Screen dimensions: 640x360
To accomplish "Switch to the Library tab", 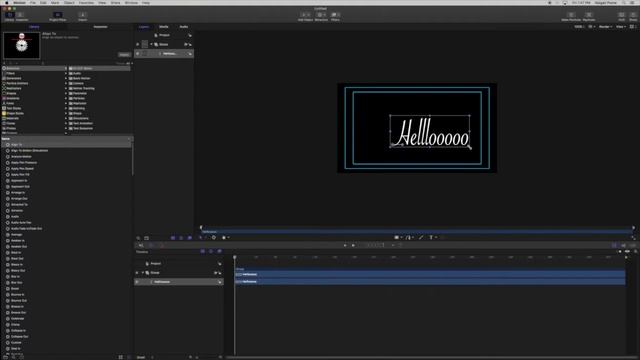I will (34, 27).
